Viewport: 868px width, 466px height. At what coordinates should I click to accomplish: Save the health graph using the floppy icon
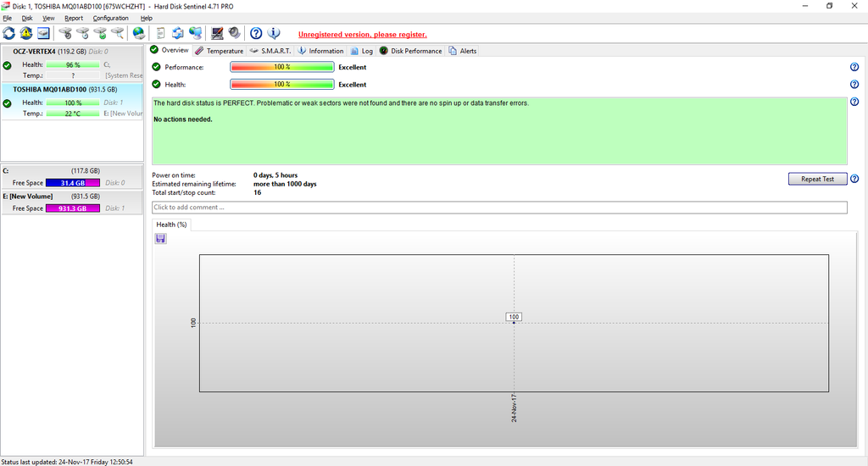pyautogui.click(x=161, y=239)
